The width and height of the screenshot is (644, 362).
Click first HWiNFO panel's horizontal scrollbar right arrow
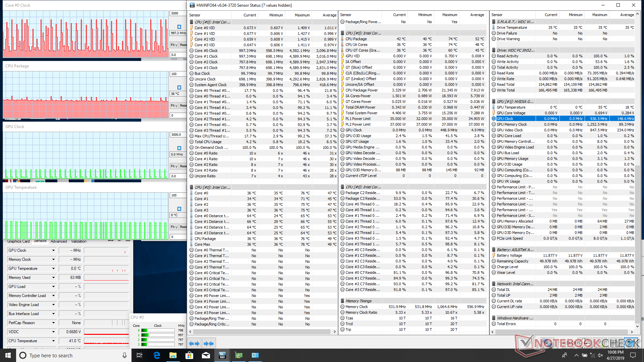334,331
